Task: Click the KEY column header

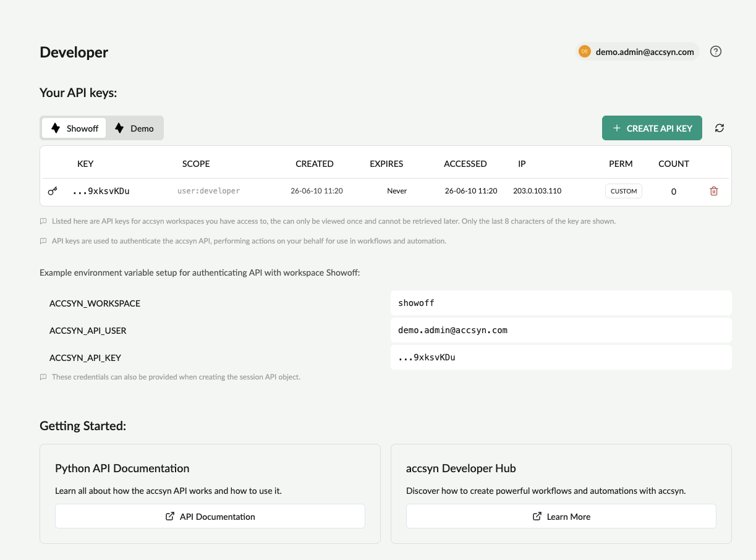Action: click(x=85, y=164)
